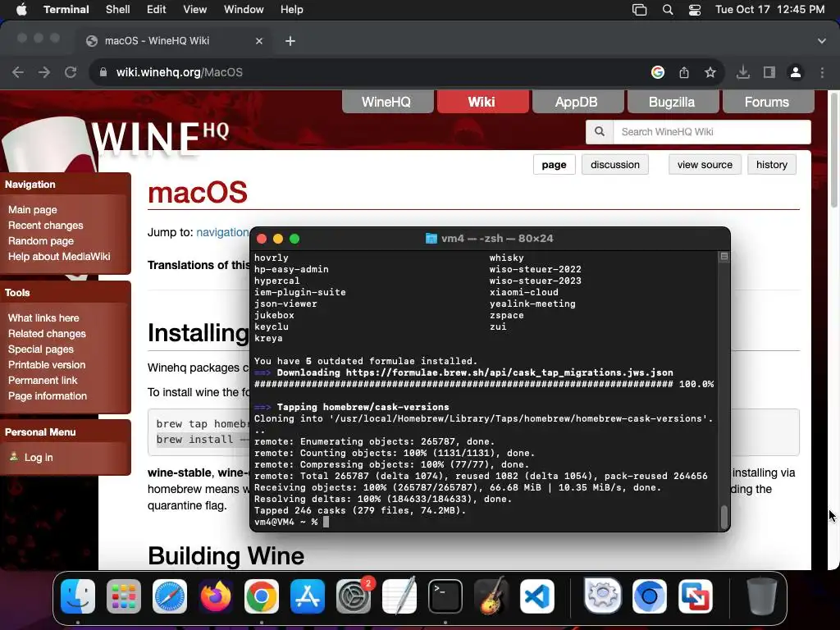
Task: Click the wiki search magnifier button
Action: click(x=600, y=132)
